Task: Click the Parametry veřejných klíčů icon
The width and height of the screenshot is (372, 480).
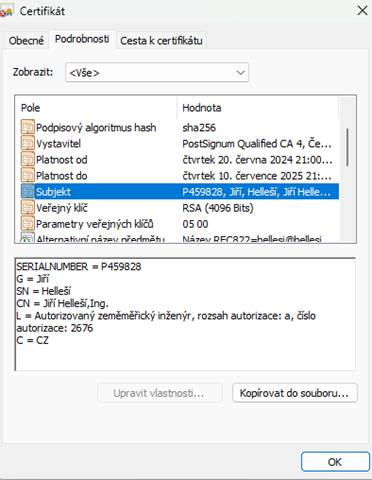Action: coord(28,223)
